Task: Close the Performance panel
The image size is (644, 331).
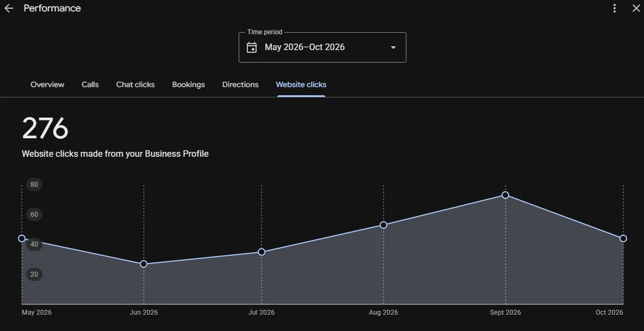Action: pyautogui.click(x=636, y=8)
